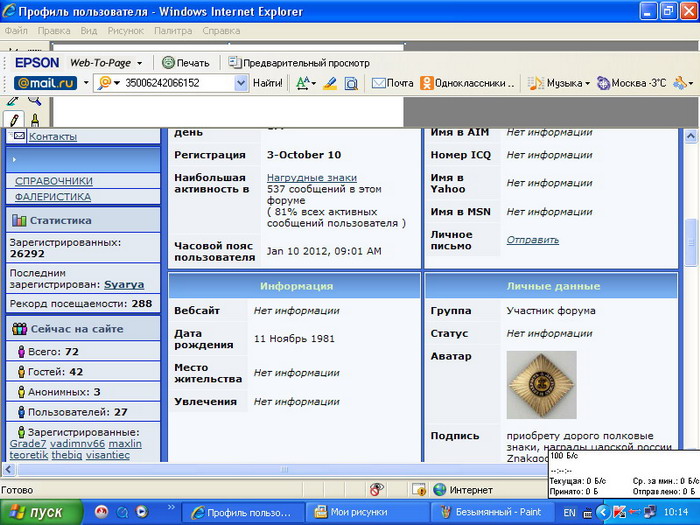The width and height of the screenshot is (700, 525).
Task: Open the СПРАВОЧНИКИ sidebar link
Action: [54, 181]
